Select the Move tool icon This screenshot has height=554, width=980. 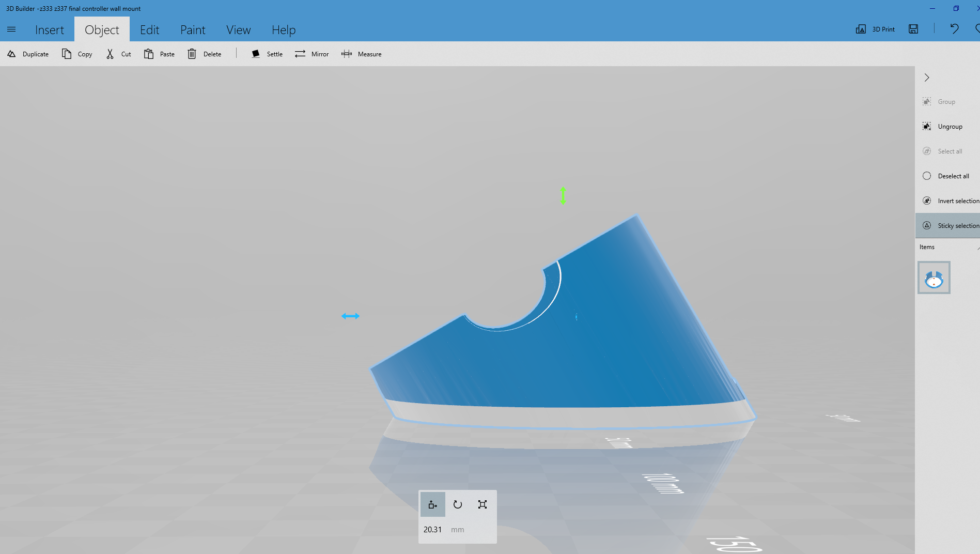coord(433,504)
